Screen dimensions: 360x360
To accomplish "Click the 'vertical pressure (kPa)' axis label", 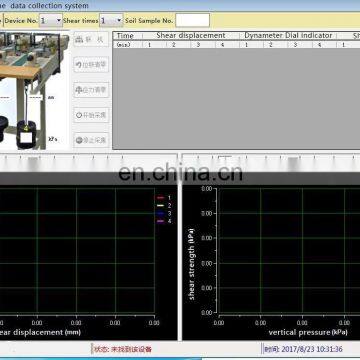I will tap(308, 332).
